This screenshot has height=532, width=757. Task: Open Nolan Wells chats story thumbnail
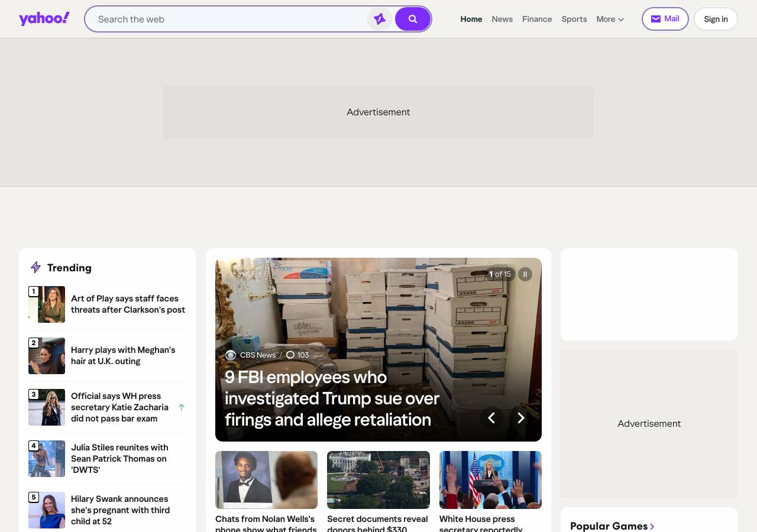pos(266,480)
